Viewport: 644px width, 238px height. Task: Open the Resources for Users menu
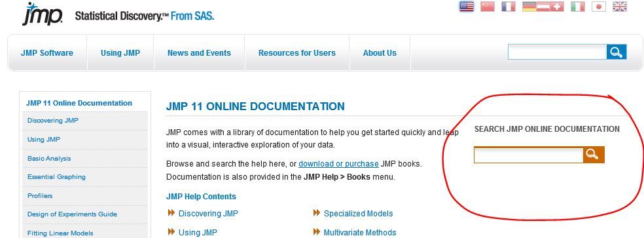pyautogui.click(x=297, y=52)
